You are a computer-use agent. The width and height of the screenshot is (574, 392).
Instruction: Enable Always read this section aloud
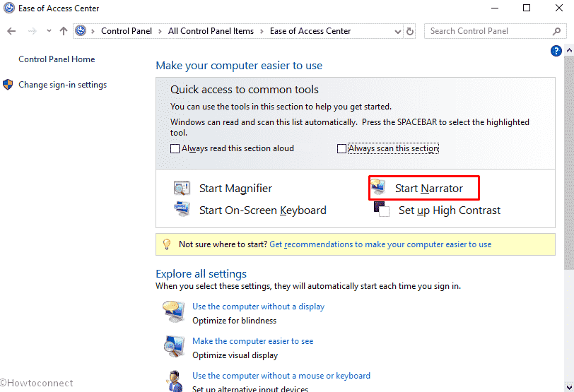coord(175,148)
